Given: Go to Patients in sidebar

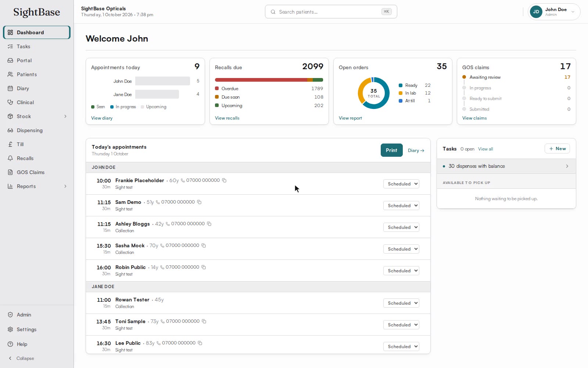Looking at the screenshot, I should point(37,74).
